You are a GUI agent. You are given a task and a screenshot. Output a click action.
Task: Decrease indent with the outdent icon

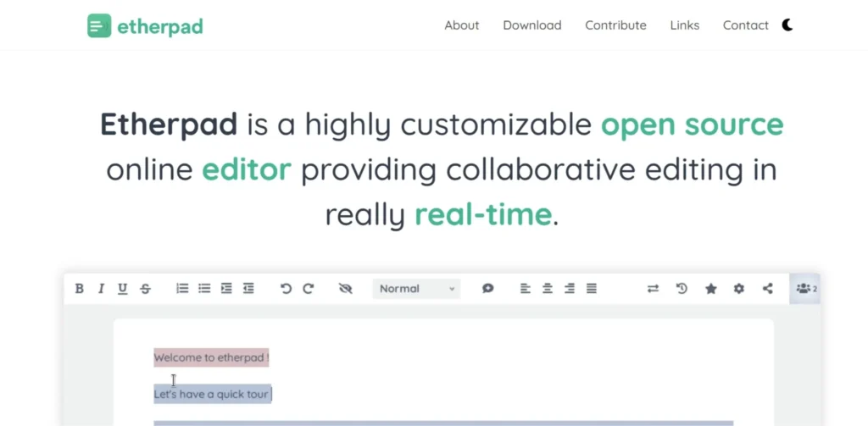coord(248,288)
